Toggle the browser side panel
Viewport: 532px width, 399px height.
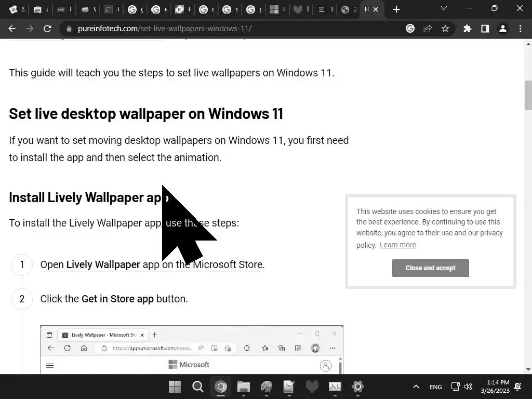click(485, 29)
